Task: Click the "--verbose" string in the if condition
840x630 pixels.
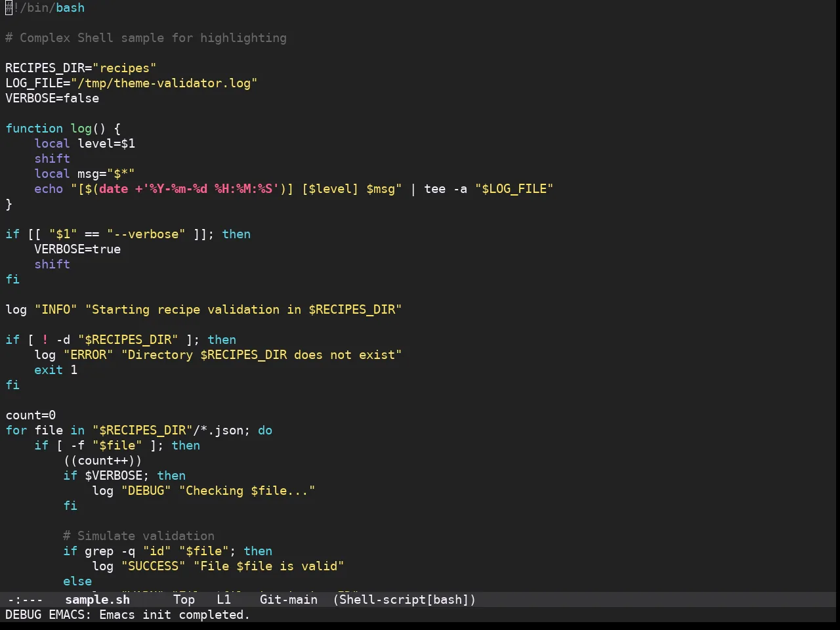Action: coord(146,234)
